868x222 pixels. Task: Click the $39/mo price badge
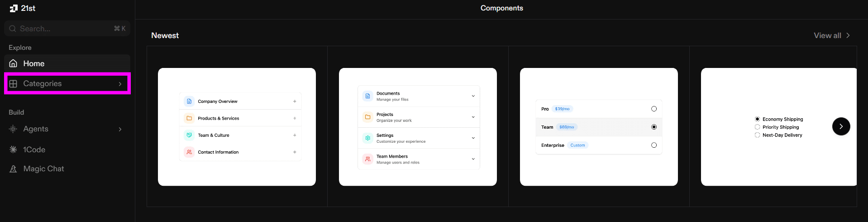coord(563,109)
